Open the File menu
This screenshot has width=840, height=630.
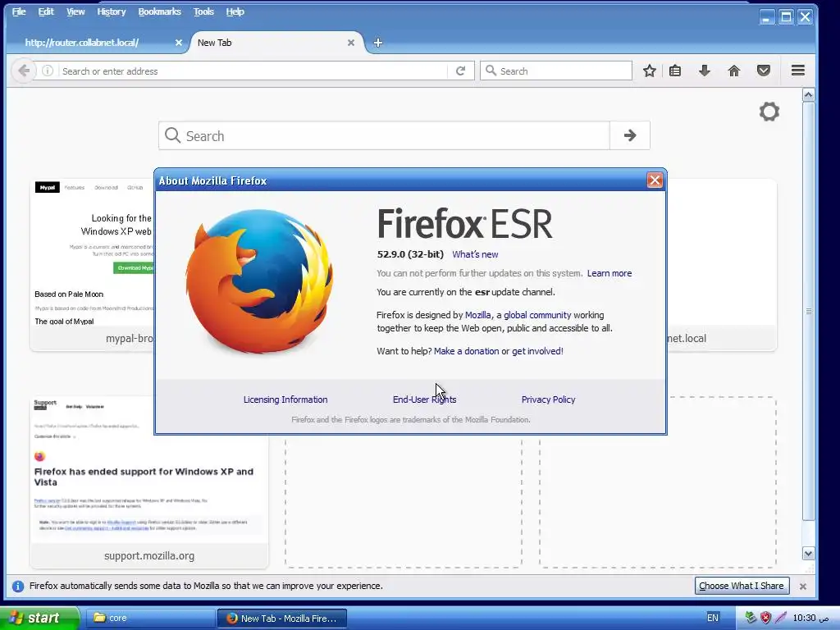pyautogui.click(x=19, y=11)
